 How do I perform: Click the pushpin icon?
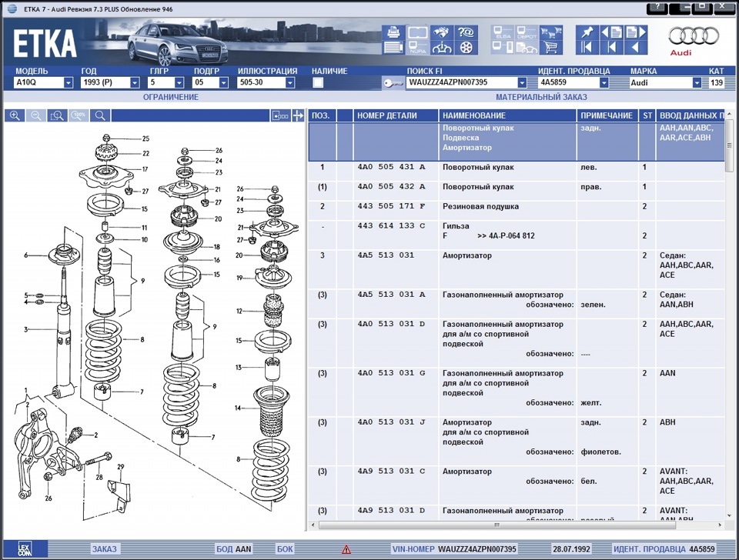coord(587,32)
